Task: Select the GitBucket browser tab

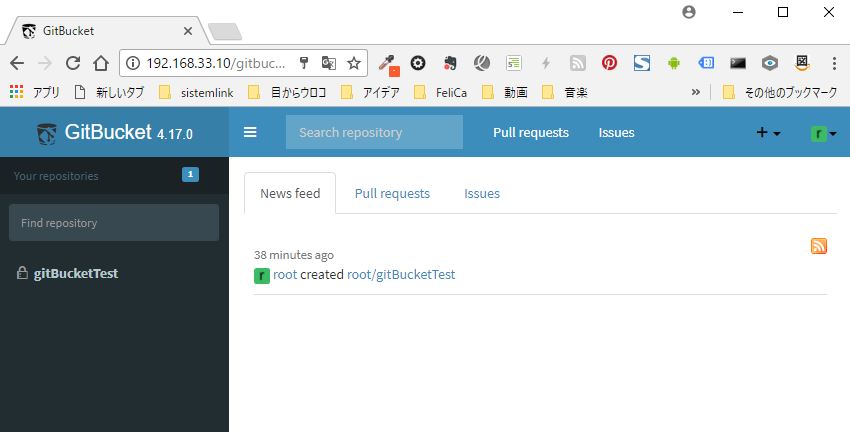Action: 106,31
